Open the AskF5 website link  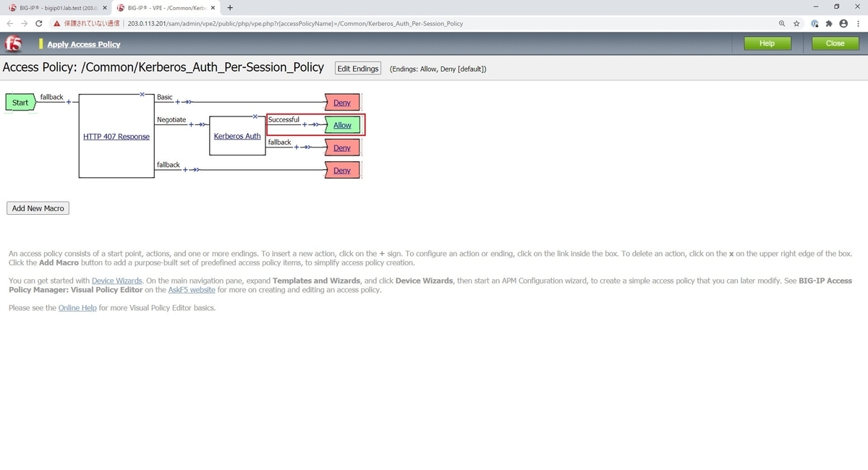tap(192, 290)
